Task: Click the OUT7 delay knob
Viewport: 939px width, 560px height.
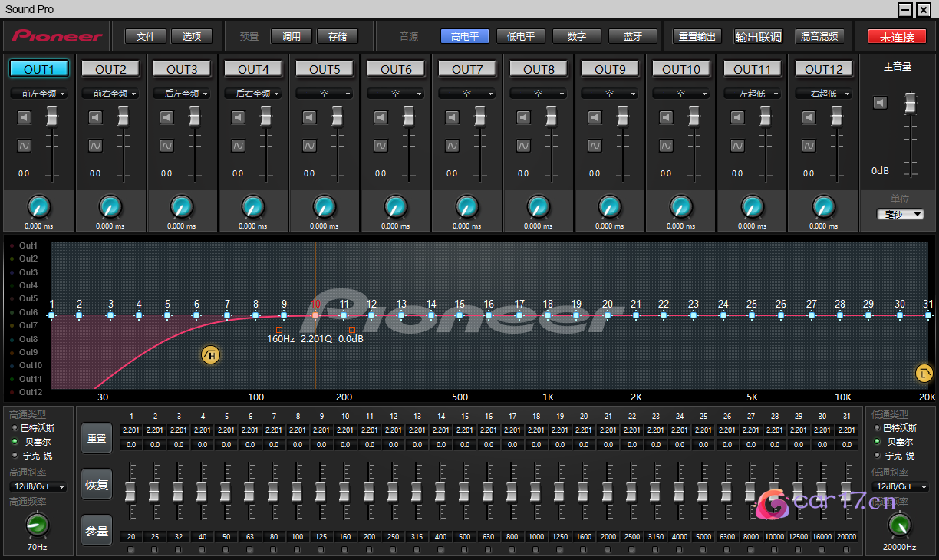Action: 467,206
